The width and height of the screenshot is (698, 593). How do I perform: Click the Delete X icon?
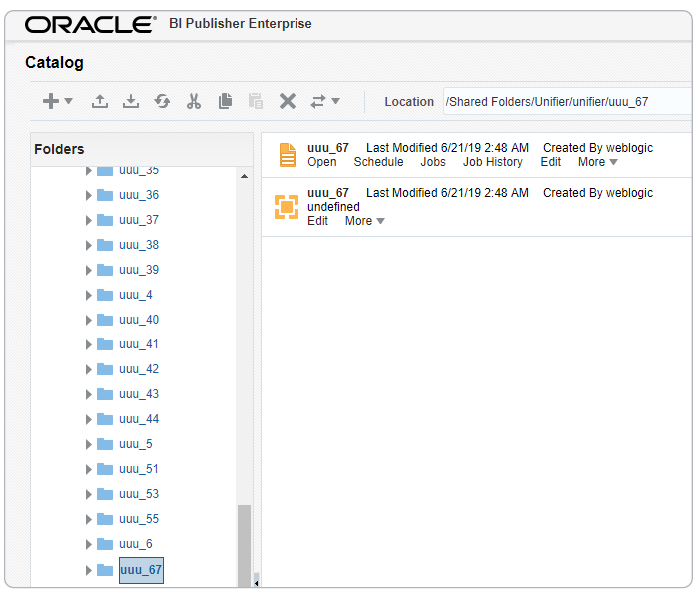tap(288, 101)
